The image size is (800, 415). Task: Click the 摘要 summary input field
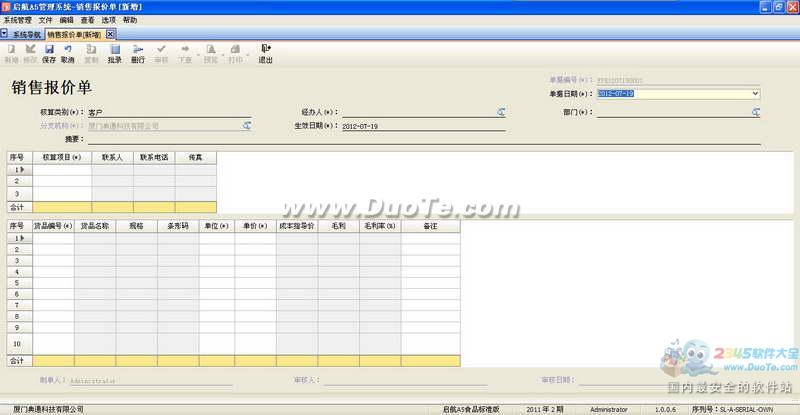coord(424,139)
